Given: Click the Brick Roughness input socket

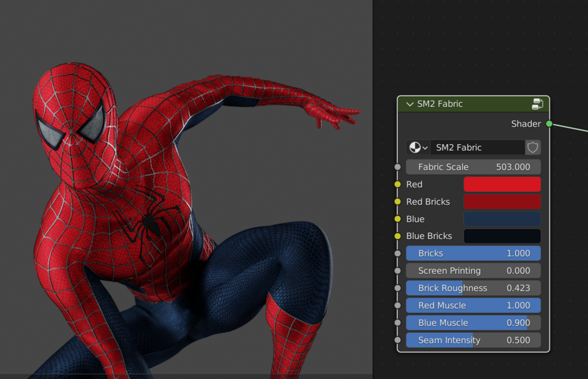Looking at the screenshot, I should coord(397,288).
